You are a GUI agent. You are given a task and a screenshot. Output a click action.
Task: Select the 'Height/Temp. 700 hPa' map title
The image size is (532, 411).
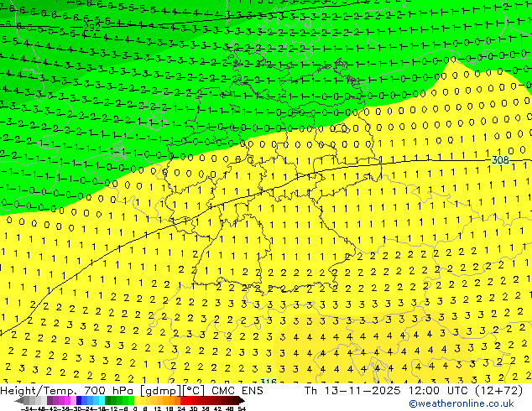click(x=68, y=391)
